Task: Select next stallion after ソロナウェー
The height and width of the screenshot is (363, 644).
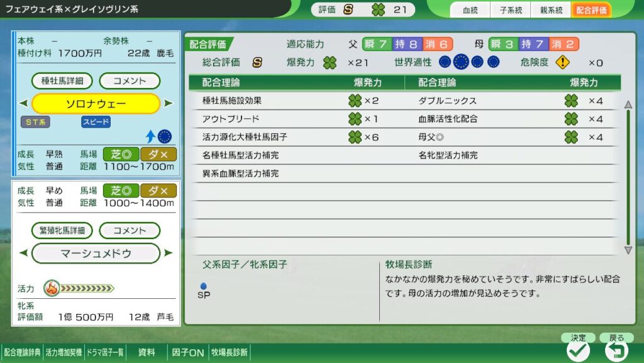Action: (x=168, y=104)
